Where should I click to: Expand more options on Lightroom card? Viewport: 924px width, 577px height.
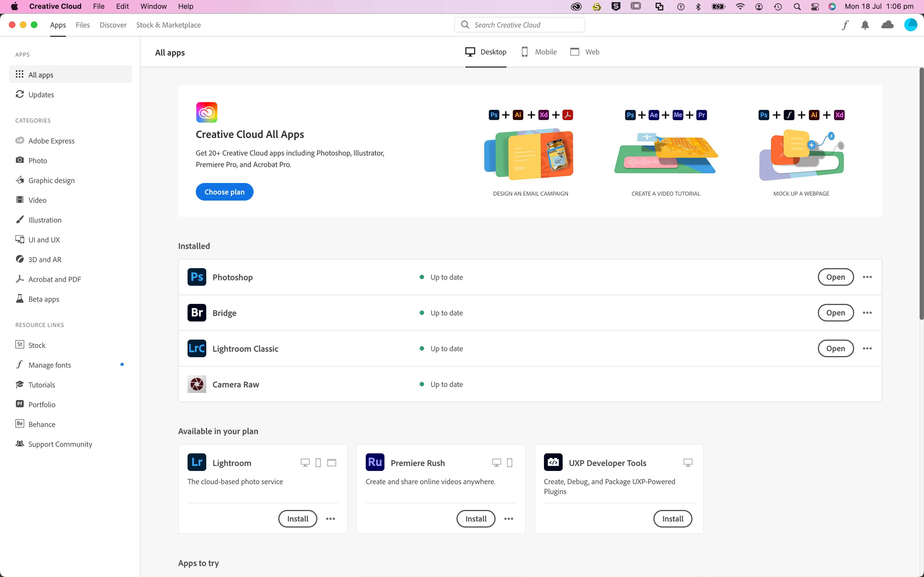point(330,519)
